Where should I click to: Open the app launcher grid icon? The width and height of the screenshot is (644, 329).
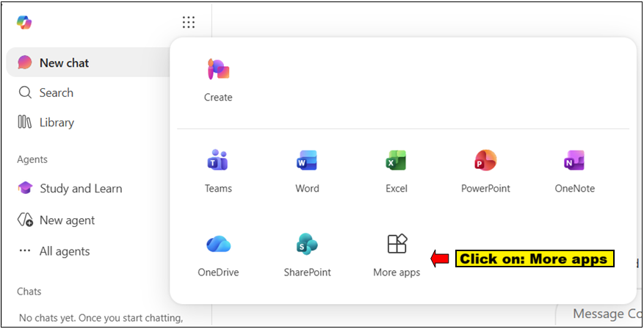189,22
